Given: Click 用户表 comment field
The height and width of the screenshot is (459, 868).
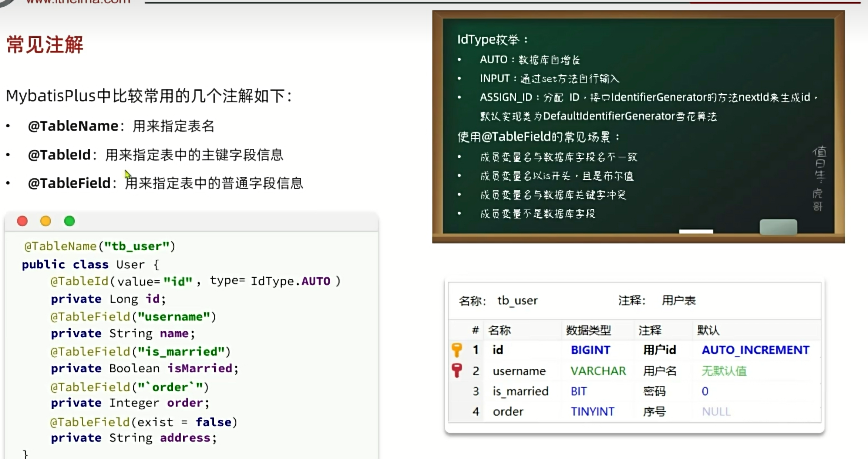Looking at the screenshot, I should pos(679,301).
